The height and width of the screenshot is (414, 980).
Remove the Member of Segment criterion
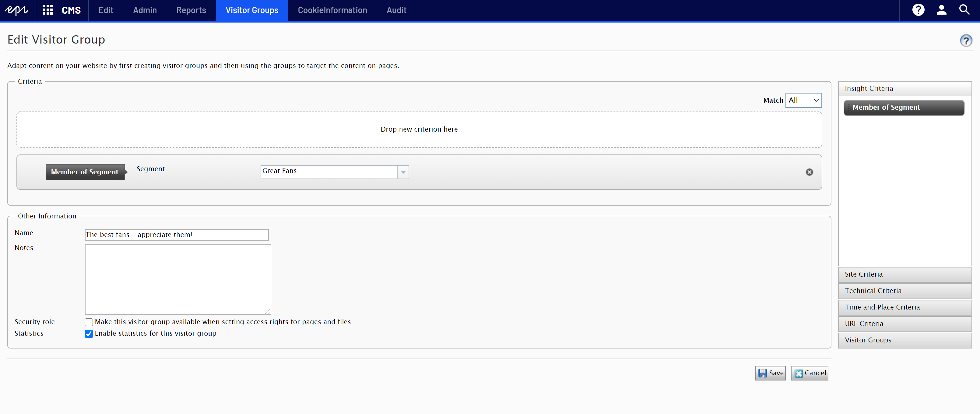click(809, 172)
